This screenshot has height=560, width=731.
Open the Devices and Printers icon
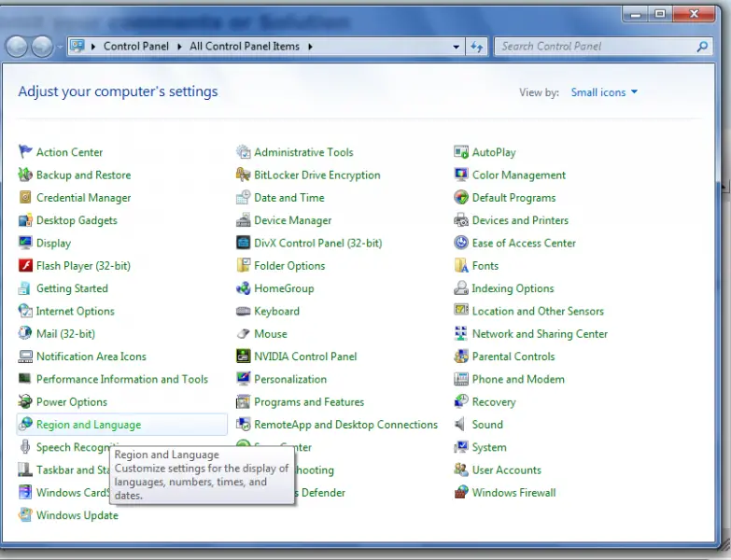click(461, 220)
